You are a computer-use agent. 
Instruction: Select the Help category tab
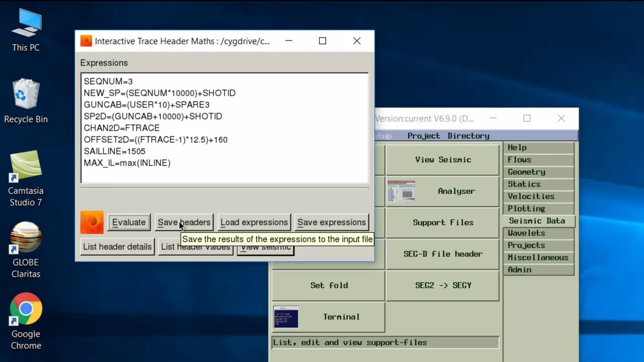(x=538, y=148)
